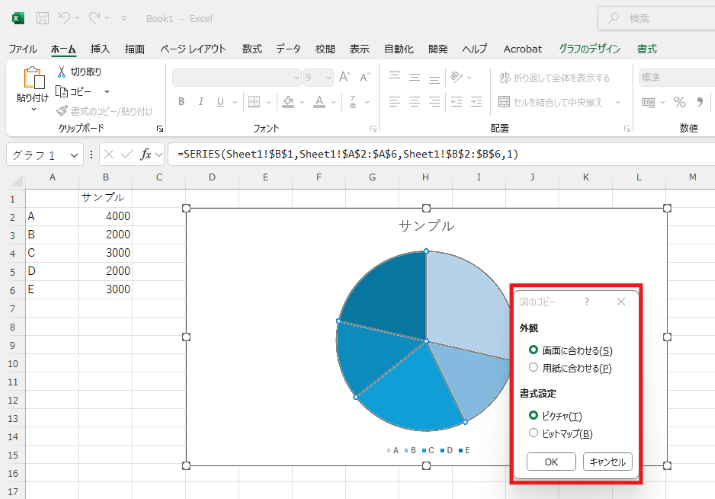The height and width of the screenshot is (499, 715).
Task: Click the Borders grid icon
Action: coord(254,102)
